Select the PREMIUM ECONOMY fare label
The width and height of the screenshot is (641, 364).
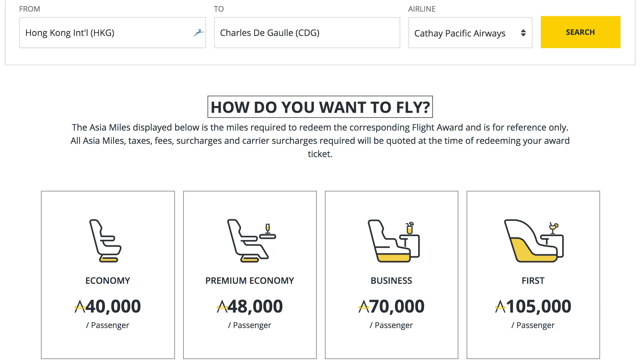point(250,281)
